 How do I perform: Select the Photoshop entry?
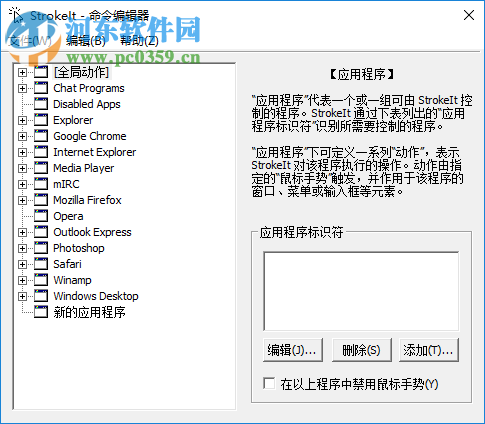coord(79,248)
